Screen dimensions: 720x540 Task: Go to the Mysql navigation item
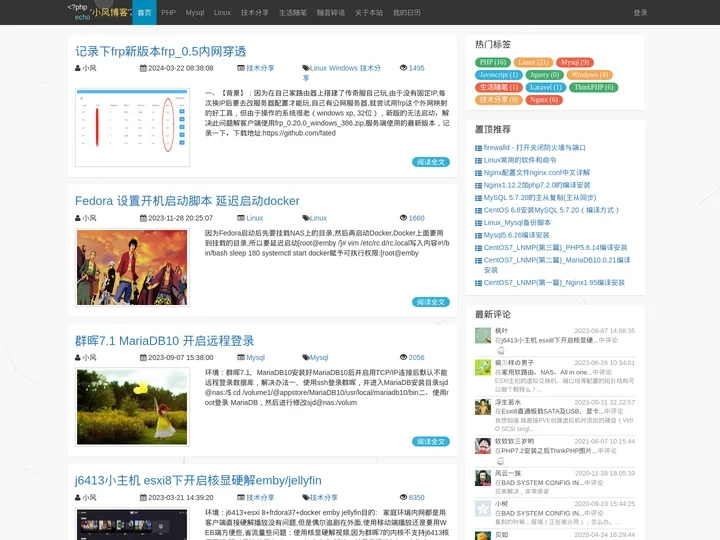[195, 12]
